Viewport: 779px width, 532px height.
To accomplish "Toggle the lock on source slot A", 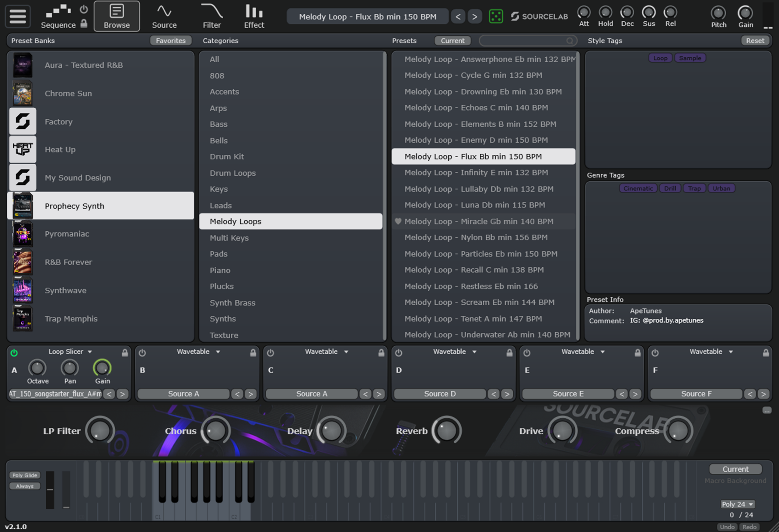I will click(x=125, y=352).
